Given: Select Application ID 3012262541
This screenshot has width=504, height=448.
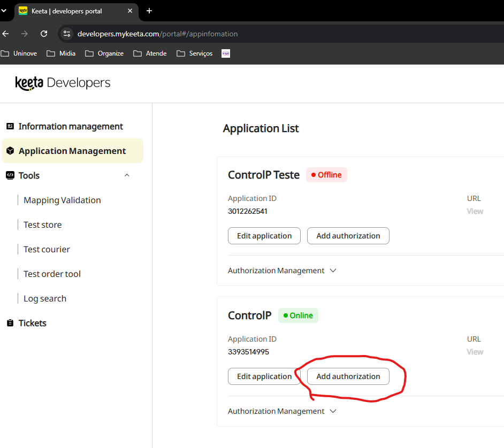Looking at the screenshot, I should pos(248,211).
